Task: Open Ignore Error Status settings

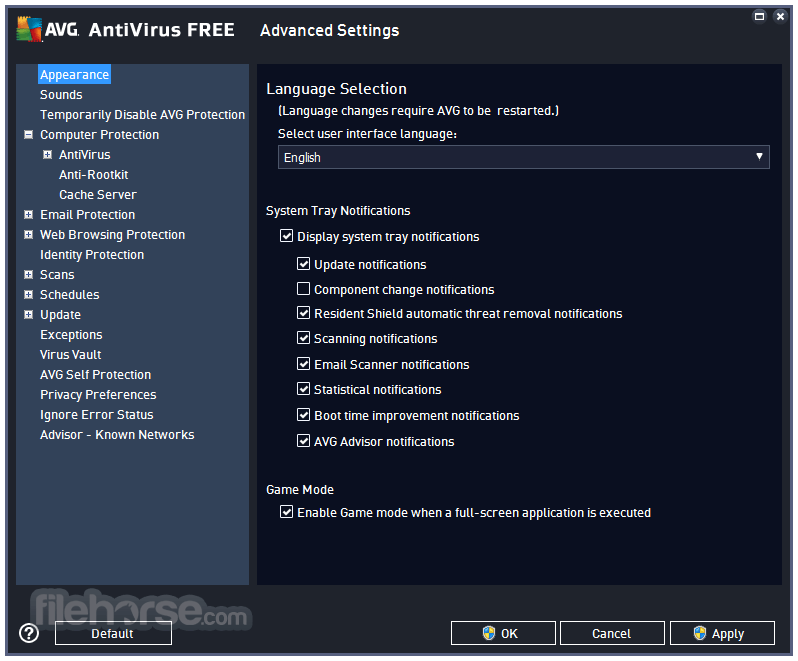Action: point(97,415)
